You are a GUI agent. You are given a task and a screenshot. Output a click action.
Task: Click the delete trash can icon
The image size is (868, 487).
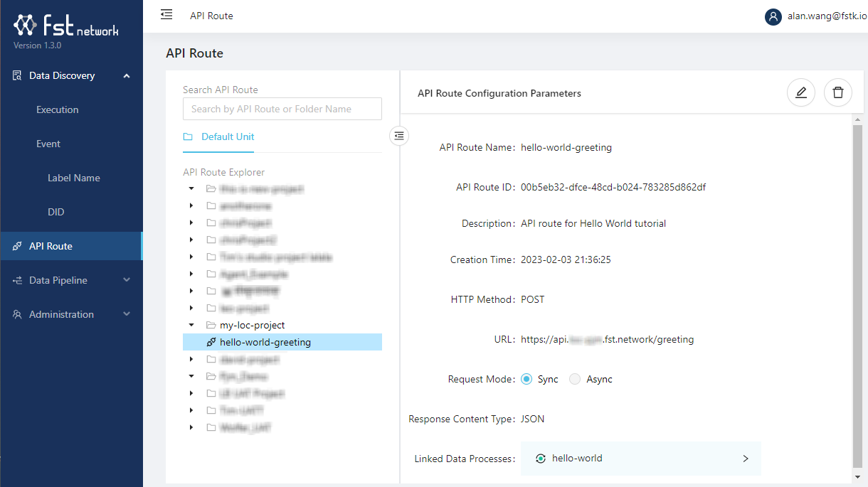click(838, 92)
